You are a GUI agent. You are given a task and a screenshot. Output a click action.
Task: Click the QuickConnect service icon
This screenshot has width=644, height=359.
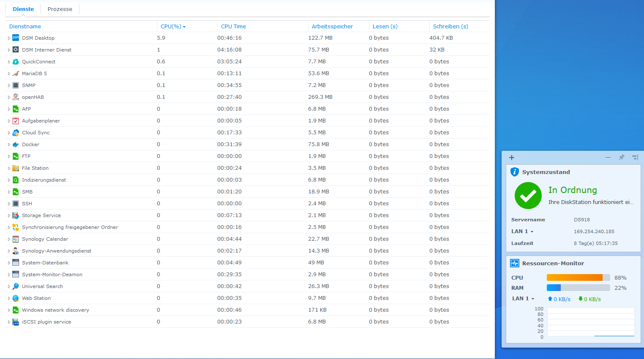coord(16,62)
